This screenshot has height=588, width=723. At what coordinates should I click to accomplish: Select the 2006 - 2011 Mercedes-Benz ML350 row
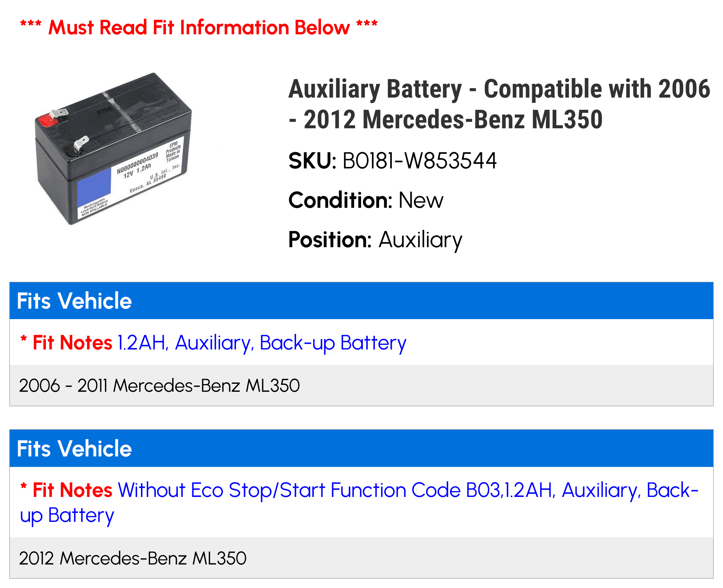(361, 385)
